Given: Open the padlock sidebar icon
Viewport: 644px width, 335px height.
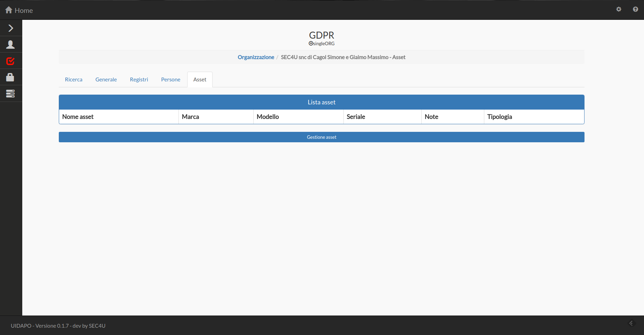Looking at the screenshot, I should click(11, 77).
